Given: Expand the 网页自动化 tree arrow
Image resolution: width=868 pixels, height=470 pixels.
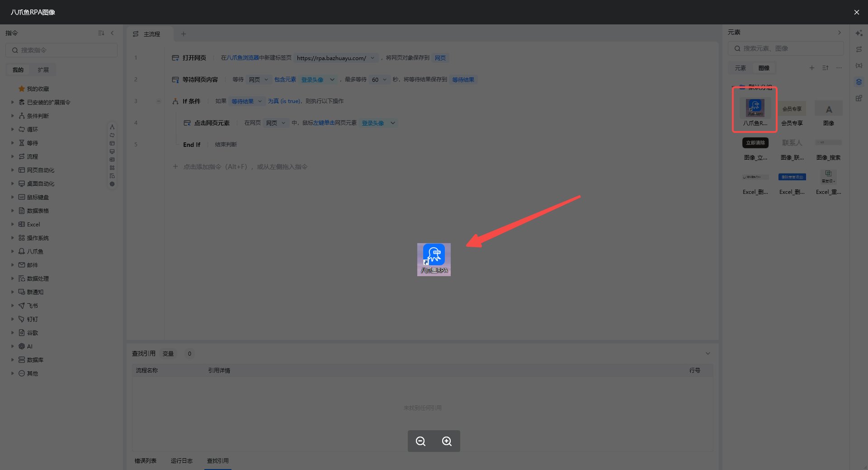Looking at the screenshot, I should [x=13, y=170].
